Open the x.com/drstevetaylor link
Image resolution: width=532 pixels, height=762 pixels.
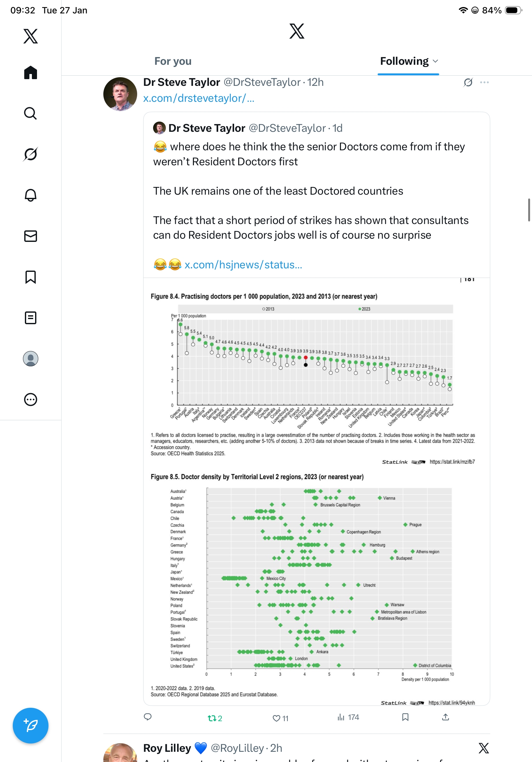199,98
